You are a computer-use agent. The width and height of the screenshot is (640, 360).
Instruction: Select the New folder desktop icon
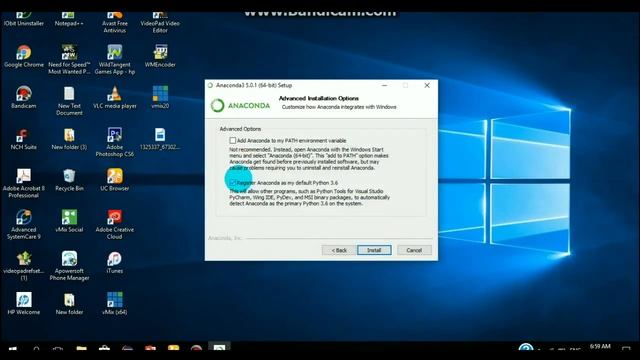(x=69, y=304)
